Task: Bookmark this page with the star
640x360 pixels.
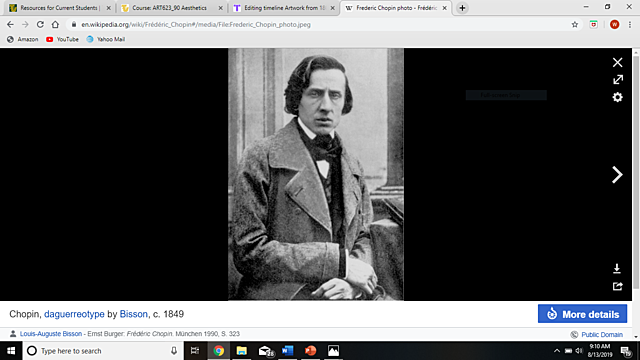Action: click(575, 24)
